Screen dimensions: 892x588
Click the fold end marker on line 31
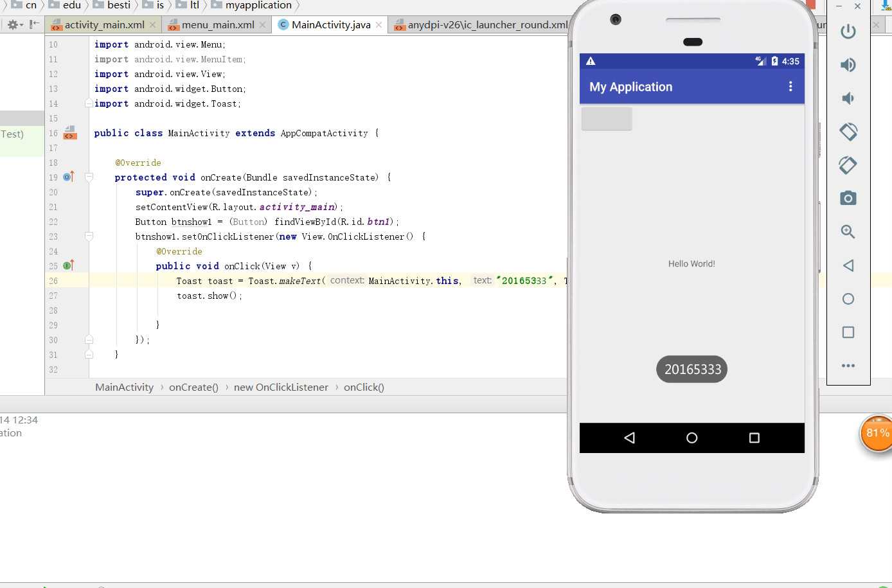(89, 354)
